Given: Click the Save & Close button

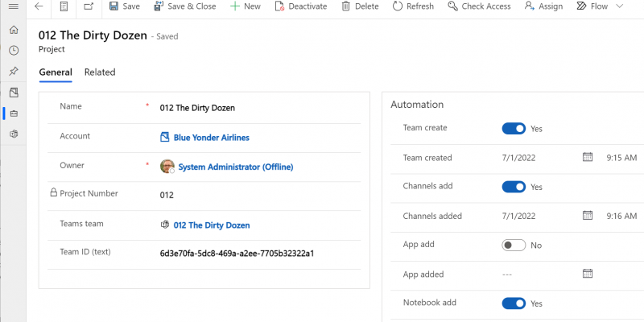Looking at the screenshot, I should point(184,6).
